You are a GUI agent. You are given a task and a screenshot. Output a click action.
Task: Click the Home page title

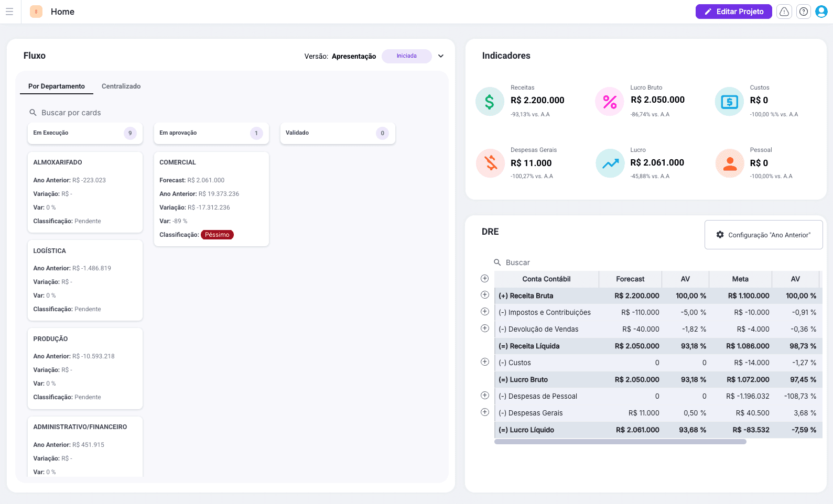point(62,12)
